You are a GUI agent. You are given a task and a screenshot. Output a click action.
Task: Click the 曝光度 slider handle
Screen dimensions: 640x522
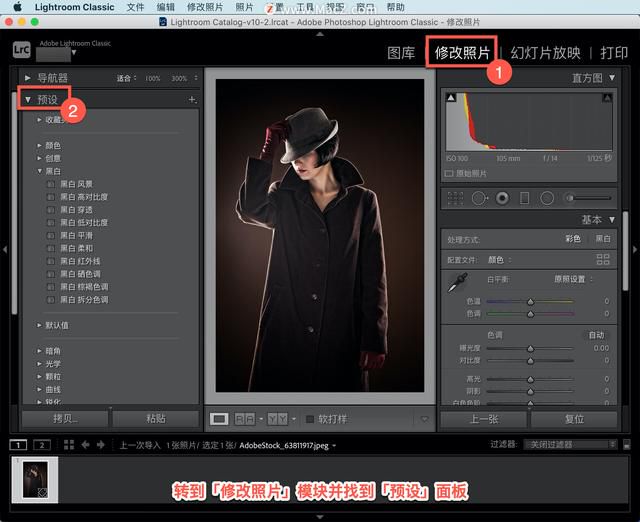(531, 349)
